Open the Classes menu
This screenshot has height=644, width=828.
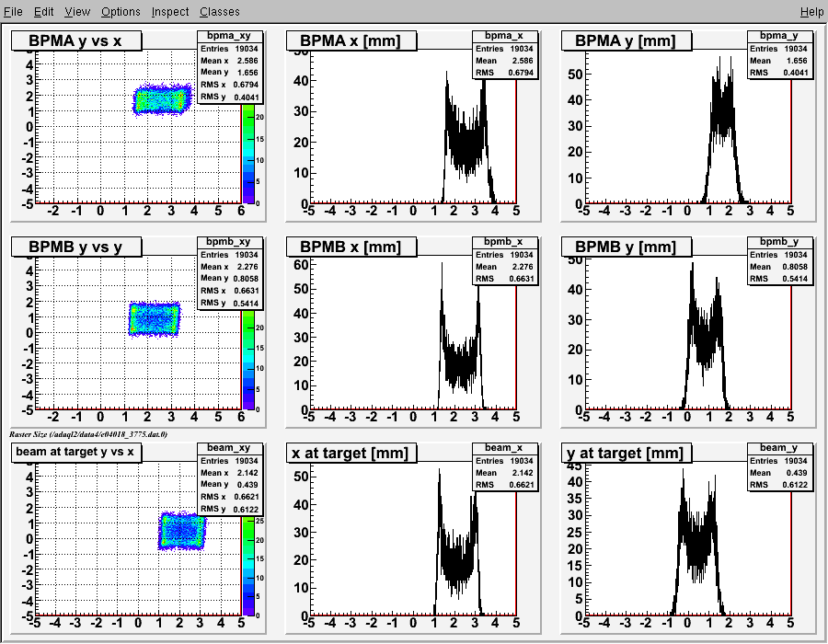click(220, 12)
